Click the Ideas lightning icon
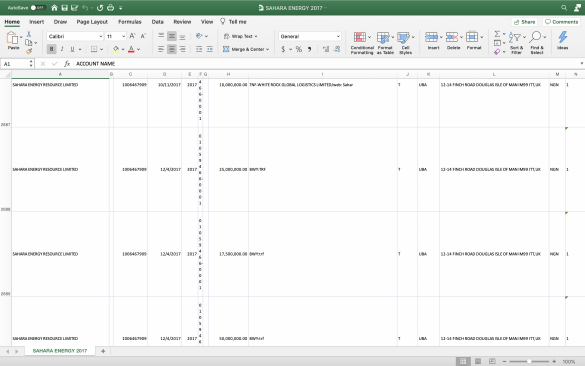 pos(563,37)
